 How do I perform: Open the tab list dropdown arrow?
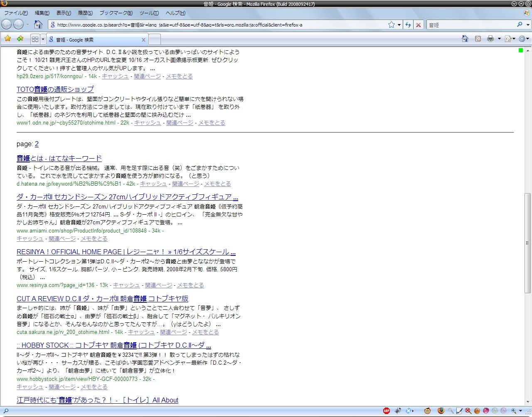(x=43, y=39)
